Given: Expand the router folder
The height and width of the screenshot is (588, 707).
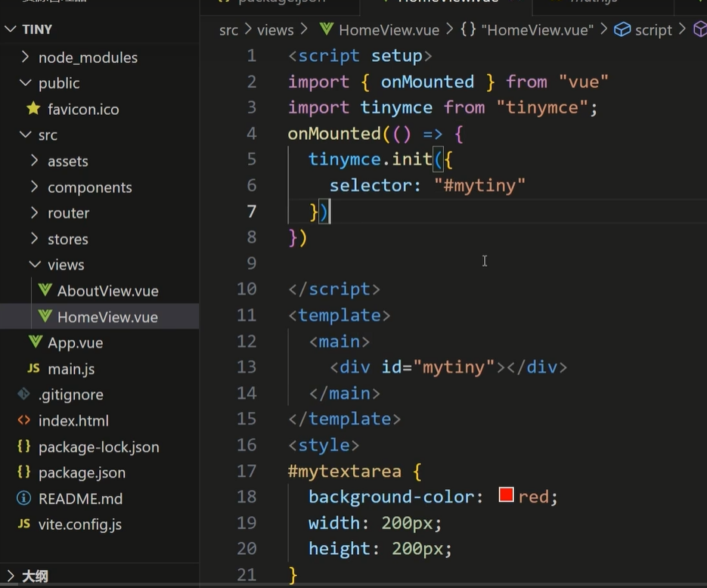Looking at the screenshot, I should [34, 212].
